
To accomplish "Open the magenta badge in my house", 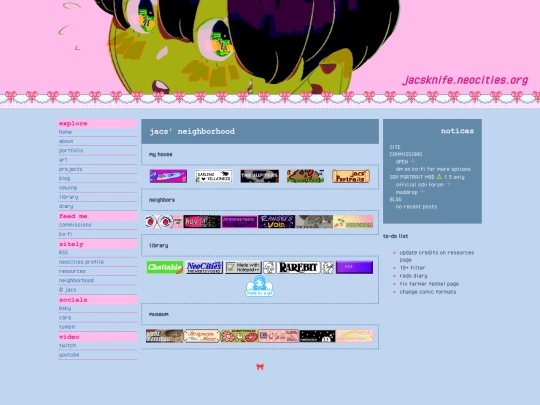I will tap(168, 176).
